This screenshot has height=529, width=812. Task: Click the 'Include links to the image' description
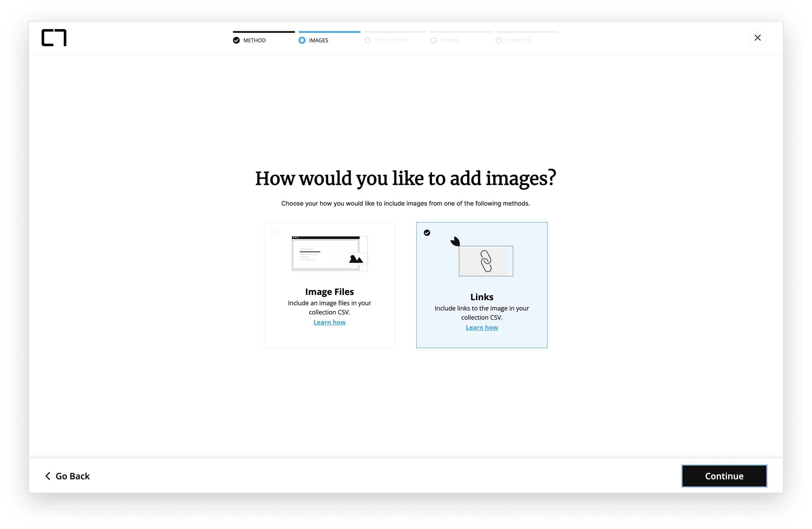click(482, 313)
